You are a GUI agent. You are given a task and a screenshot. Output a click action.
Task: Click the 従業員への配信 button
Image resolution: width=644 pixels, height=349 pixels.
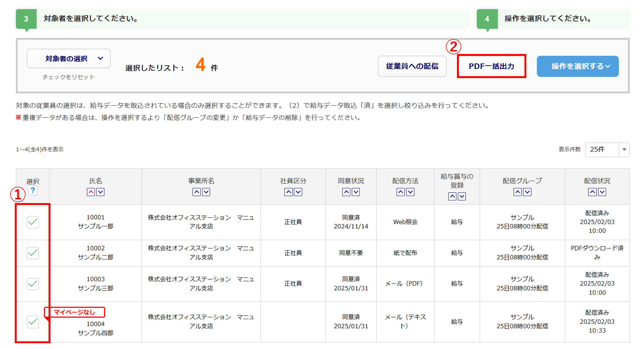coord(412,66)
